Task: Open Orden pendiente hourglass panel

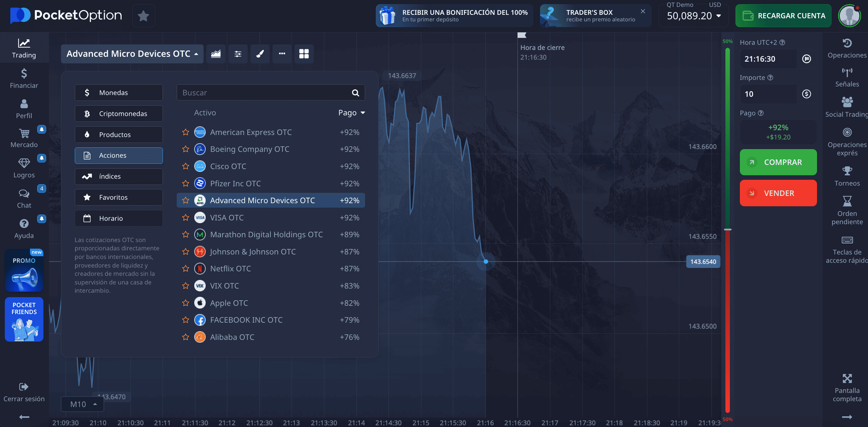Action: (x=847, y=210)
